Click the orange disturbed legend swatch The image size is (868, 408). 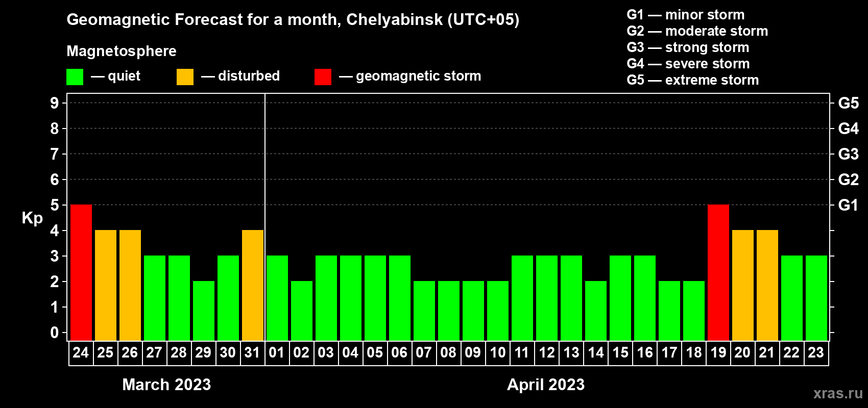185,77
